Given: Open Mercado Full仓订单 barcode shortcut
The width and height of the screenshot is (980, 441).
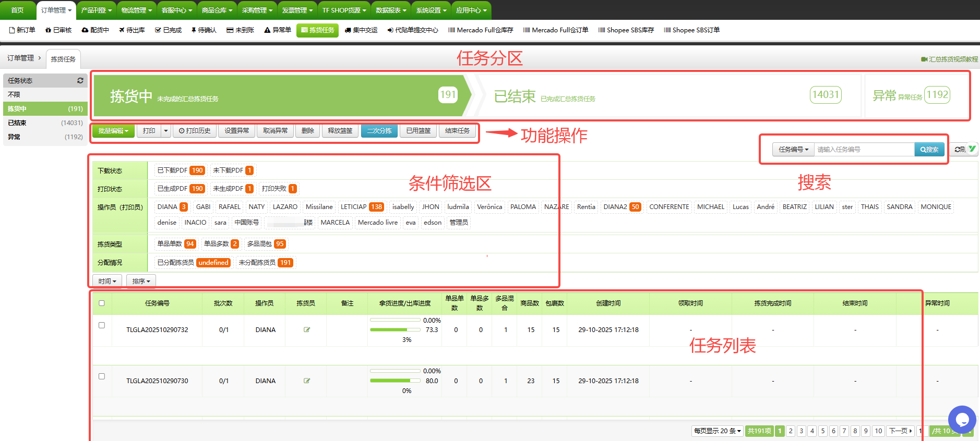Looking at the screenshot, I should (x=556, y=30).
